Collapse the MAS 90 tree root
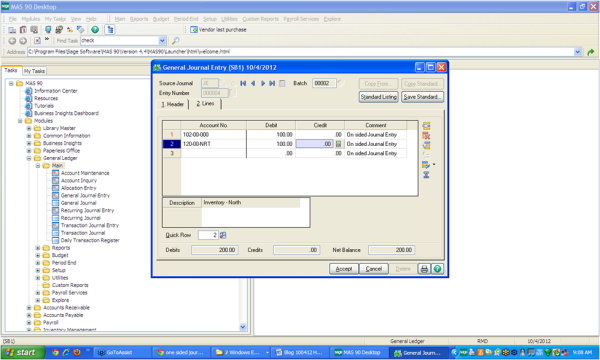This screenshot has width=600, height=360. coord(11,83)
